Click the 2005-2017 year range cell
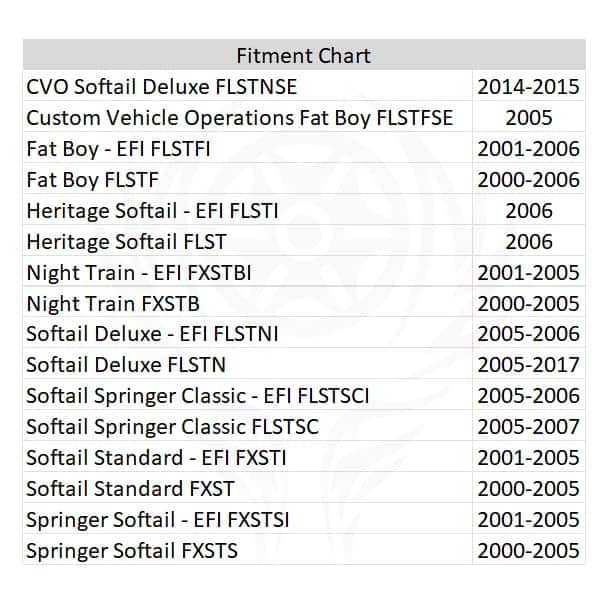This screenshot has height=609, width=609. [x=528, y=365]
